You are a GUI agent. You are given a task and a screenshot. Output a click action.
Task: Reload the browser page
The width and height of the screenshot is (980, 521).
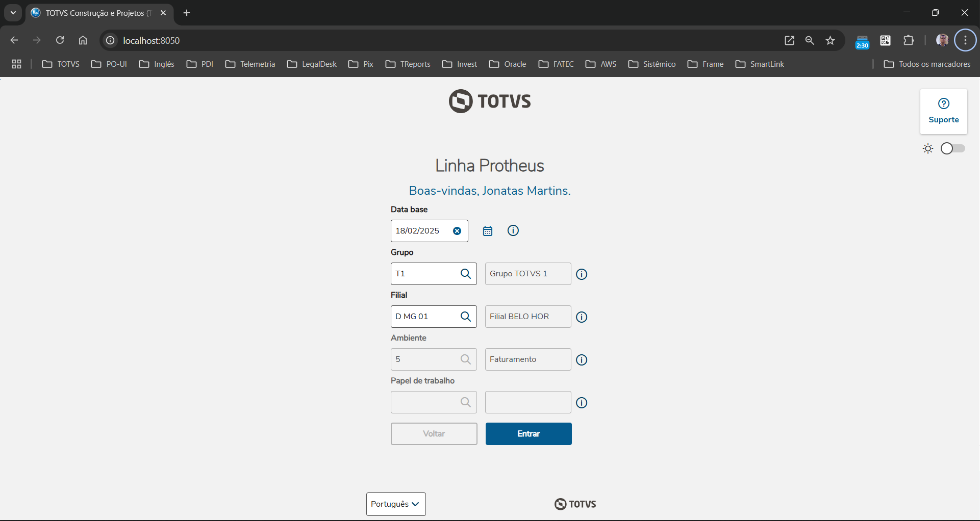(x=60, y=40)
